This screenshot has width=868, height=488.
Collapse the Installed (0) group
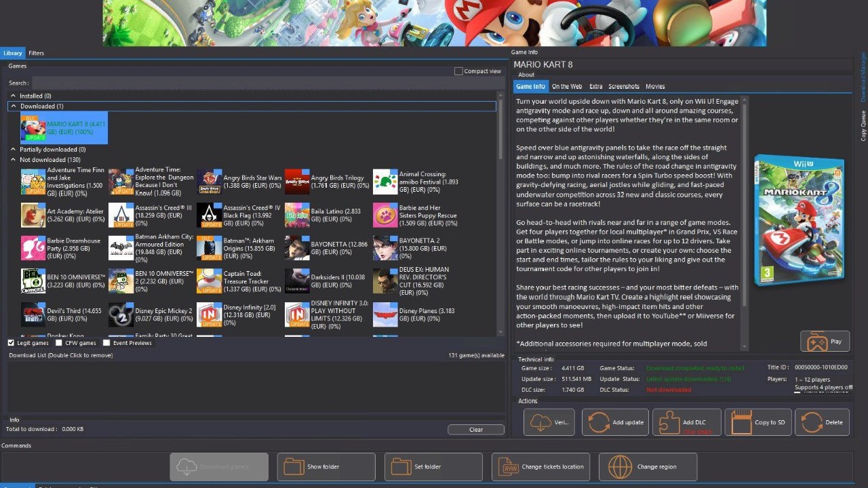pos(13,96)
